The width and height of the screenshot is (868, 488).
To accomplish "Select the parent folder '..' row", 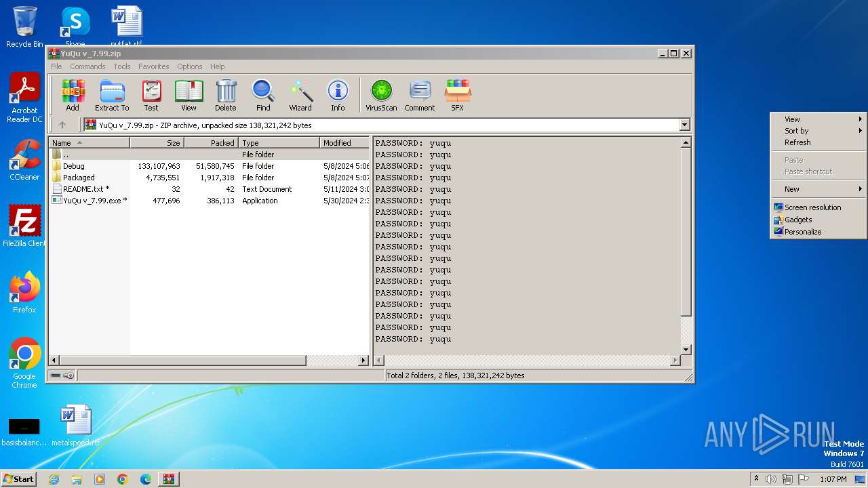I will coord(210,155).
